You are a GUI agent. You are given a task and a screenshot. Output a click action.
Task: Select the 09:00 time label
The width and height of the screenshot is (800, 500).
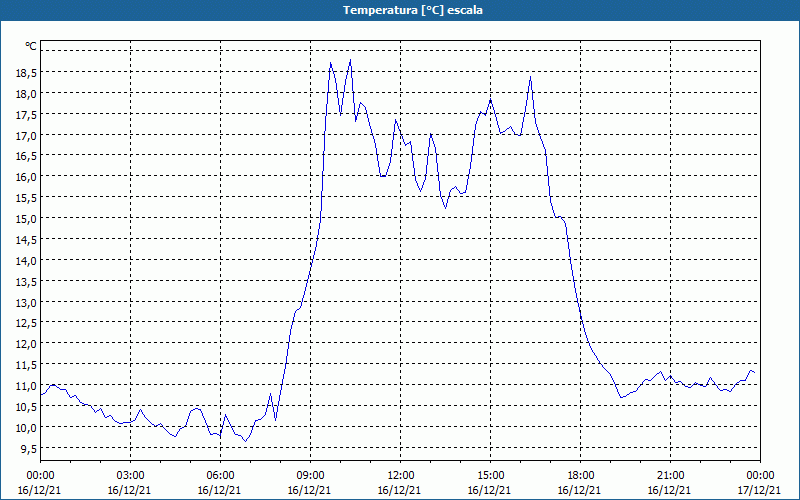(310, 476)
